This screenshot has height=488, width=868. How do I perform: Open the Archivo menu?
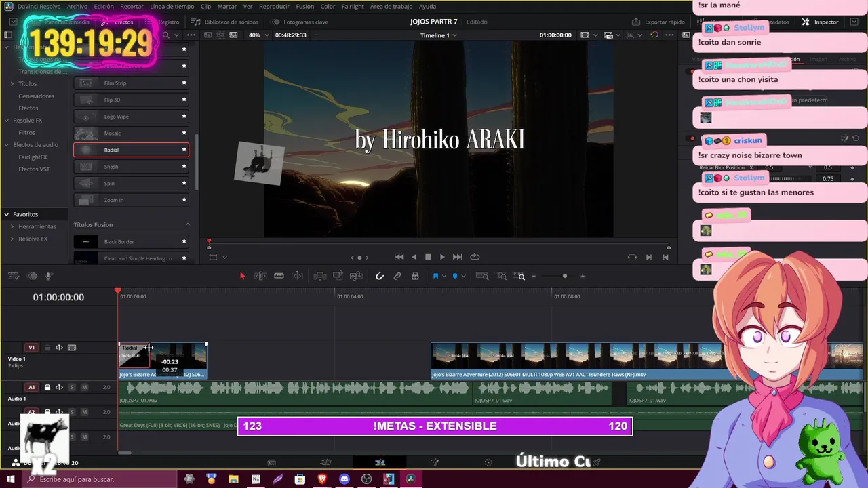tap(77, 6)
